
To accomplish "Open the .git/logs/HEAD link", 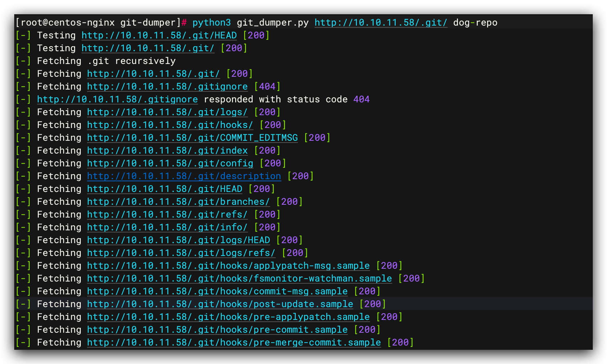I will tap(178, 240).
